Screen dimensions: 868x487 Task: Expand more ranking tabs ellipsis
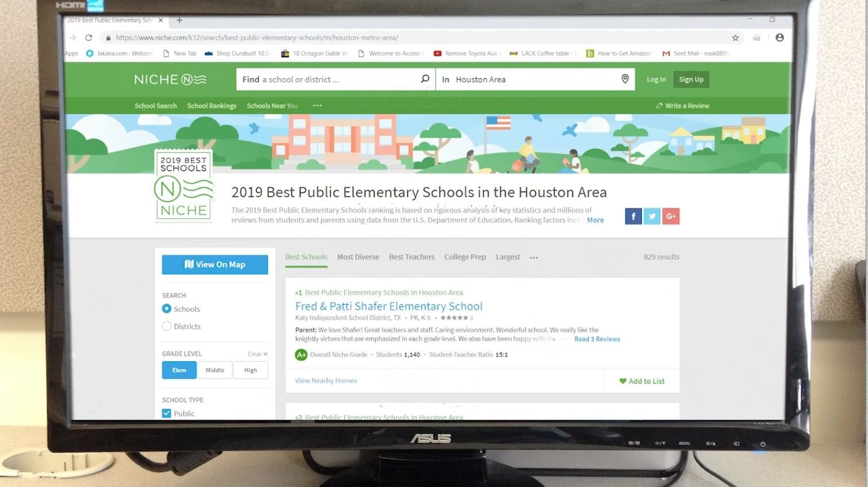click(x=534, y=257)
